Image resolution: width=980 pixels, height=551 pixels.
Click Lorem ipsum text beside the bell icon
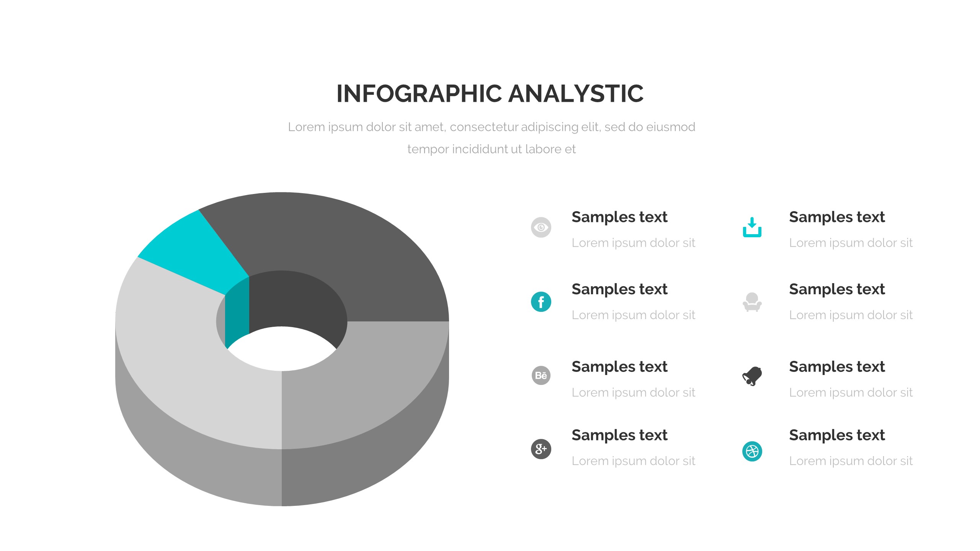[x=851, y=393]
